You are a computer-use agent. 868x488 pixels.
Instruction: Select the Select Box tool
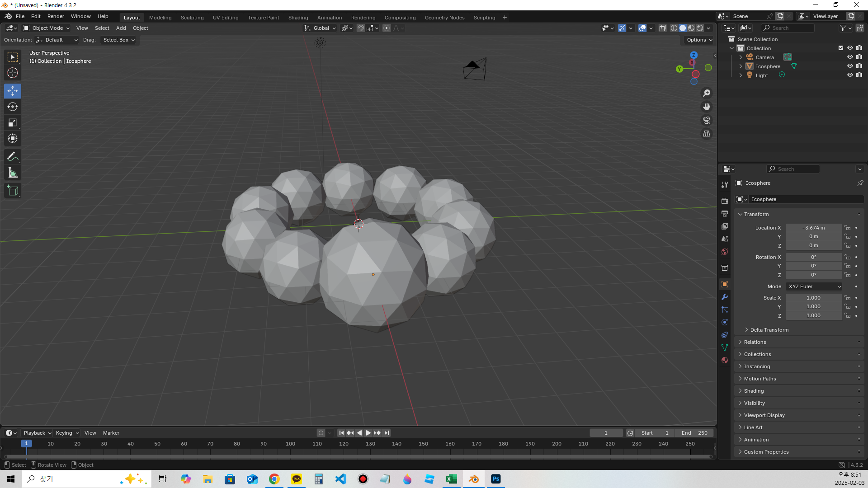tap(13, 57)
